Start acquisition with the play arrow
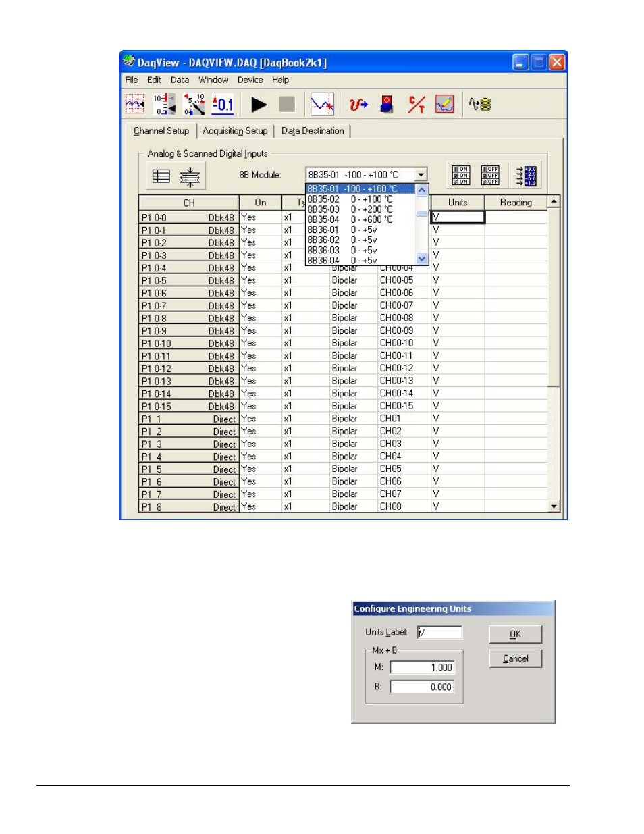This screenshot has height=834, width=644. [259, 105]
